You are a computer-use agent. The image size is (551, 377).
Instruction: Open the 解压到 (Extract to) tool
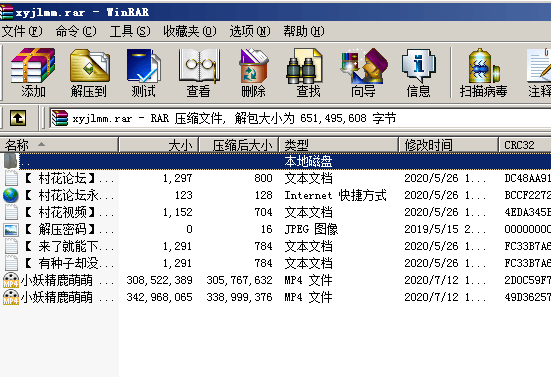point(89,73)
